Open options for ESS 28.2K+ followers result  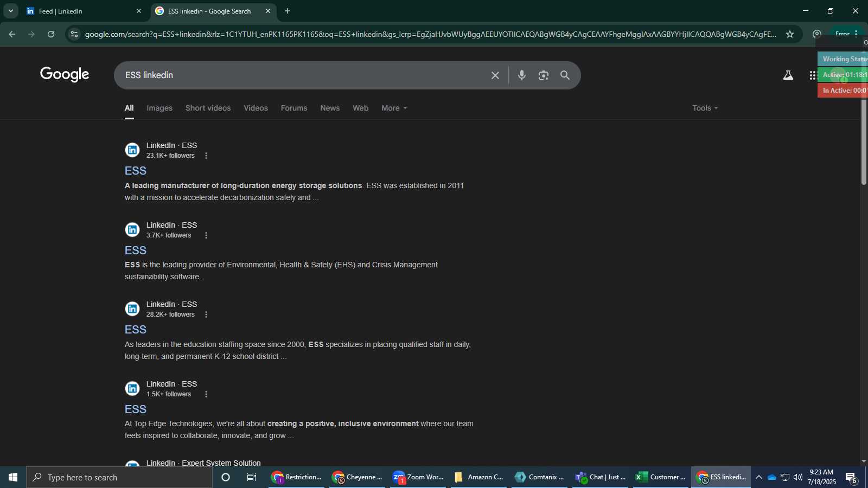coord(206,314)
